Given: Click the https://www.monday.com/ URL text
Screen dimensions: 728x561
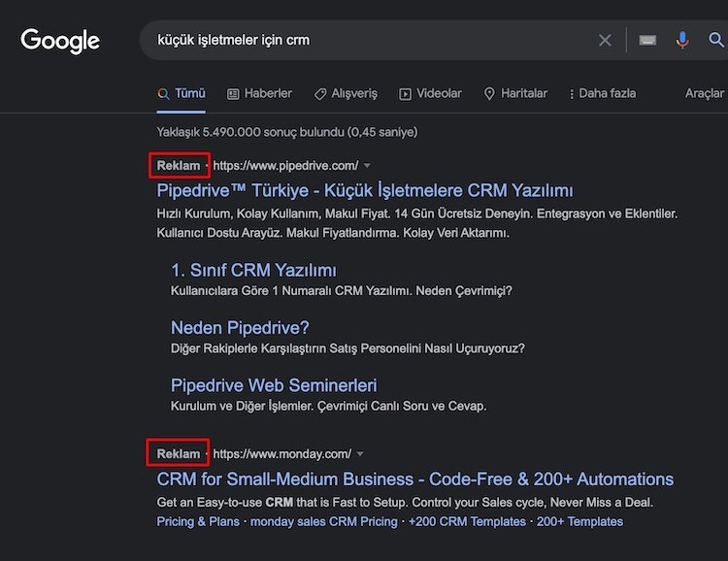Looking at the screenshot, I should [x=281, y=454].
